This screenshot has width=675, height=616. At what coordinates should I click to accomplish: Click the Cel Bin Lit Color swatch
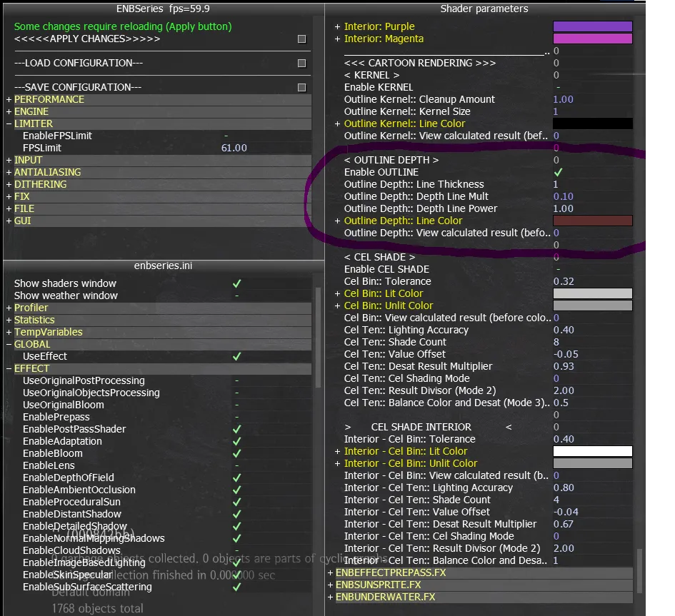[x=592, y=293]
